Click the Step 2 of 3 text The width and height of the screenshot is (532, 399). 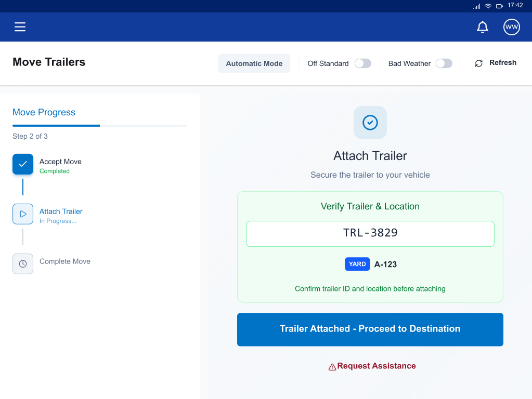(30, 136)
